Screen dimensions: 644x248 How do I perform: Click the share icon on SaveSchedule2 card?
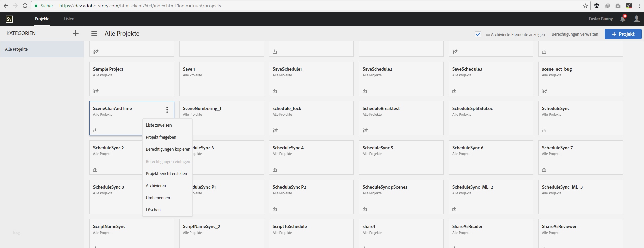tap(365, 91)
